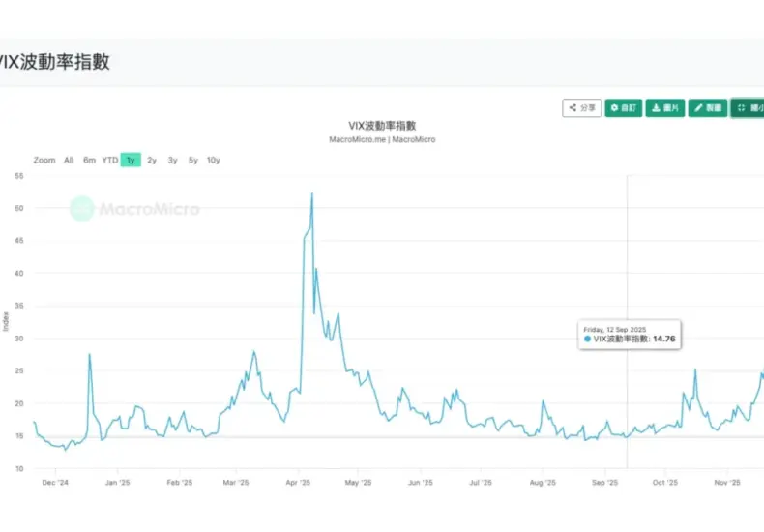
Task: Click the Friday, 12 Sep 2025 tooltip date
Action: click(x=615, y=329)
